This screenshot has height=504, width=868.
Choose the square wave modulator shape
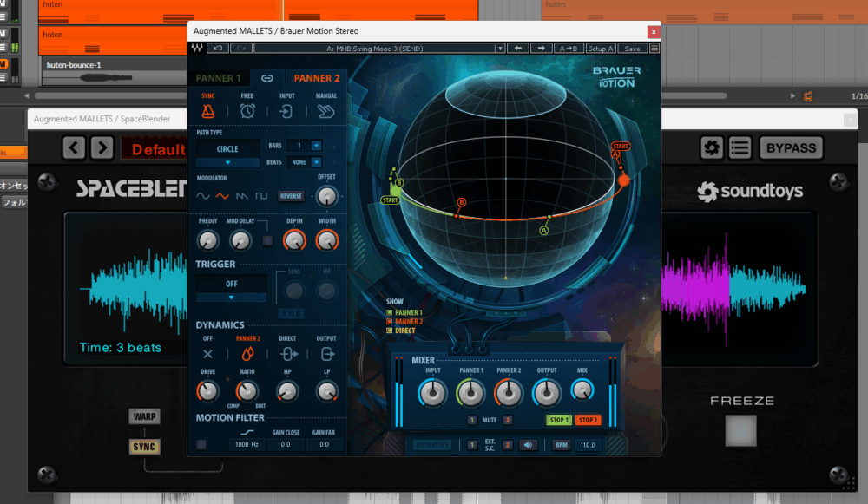[x=261, y=196]
